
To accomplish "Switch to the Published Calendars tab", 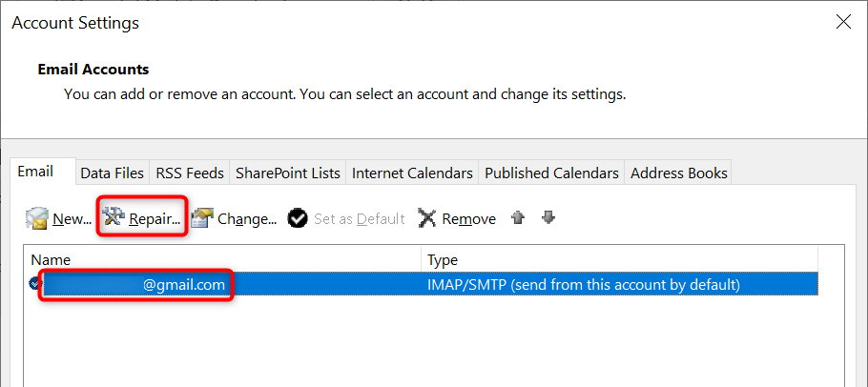I will (551, 173).
